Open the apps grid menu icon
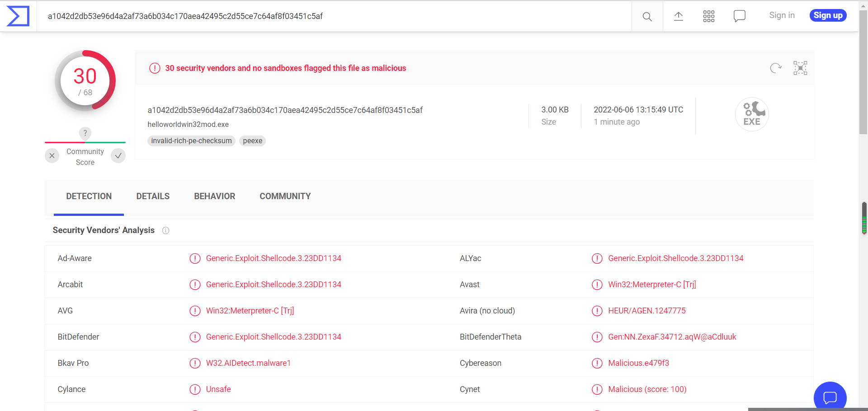868x411 pixels. tap(708, 17)
